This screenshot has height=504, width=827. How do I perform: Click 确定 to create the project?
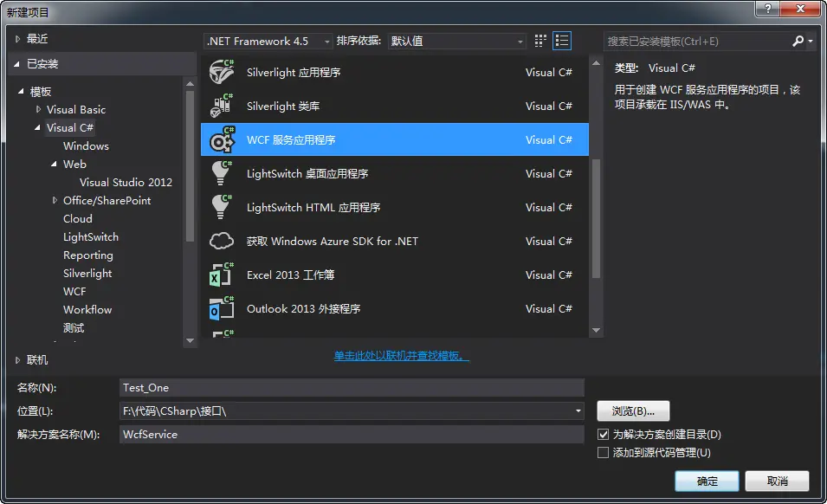pos(707,481)
